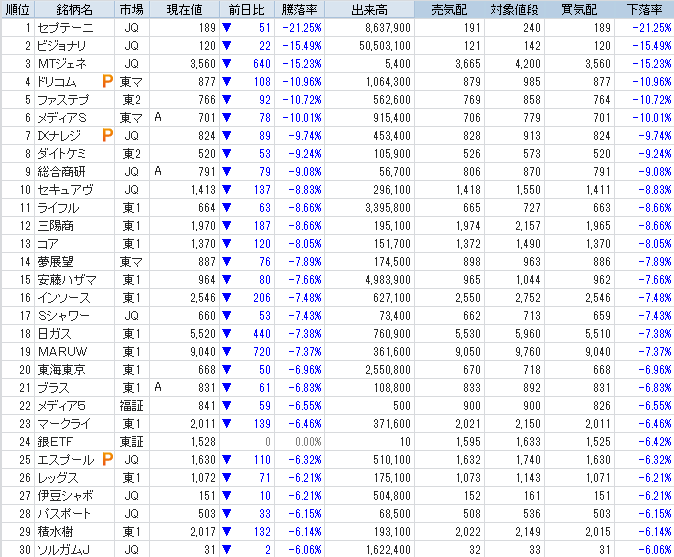
Task: Select the stock name 日ガス
Action: pos(55,334)
